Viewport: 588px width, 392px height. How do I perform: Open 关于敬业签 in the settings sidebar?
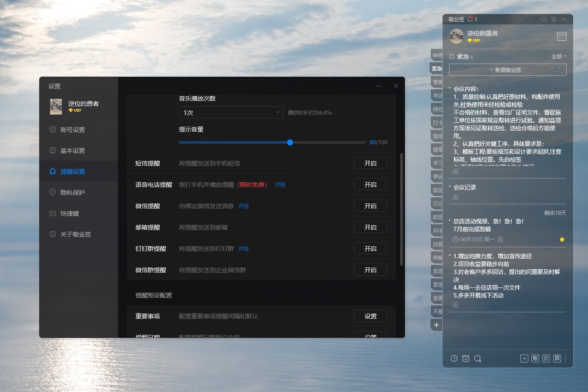pos(78,234)
